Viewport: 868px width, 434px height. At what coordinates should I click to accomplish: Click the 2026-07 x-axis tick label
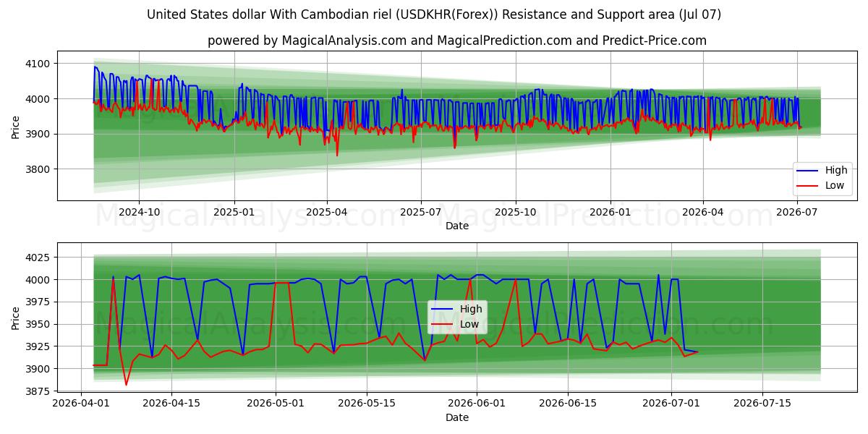pyautogui.click(x=797, y=213)
